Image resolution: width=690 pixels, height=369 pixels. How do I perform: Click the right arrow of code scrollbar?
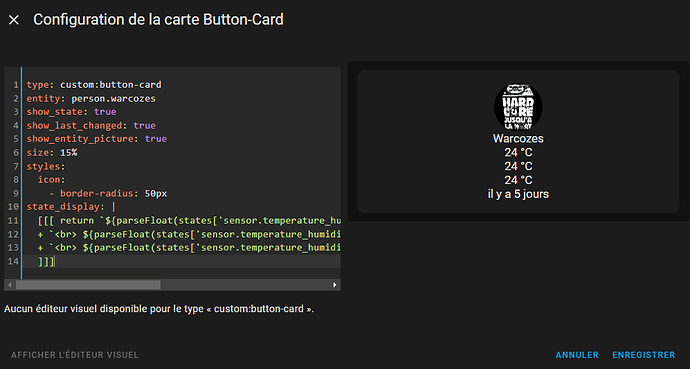[334, 285]
